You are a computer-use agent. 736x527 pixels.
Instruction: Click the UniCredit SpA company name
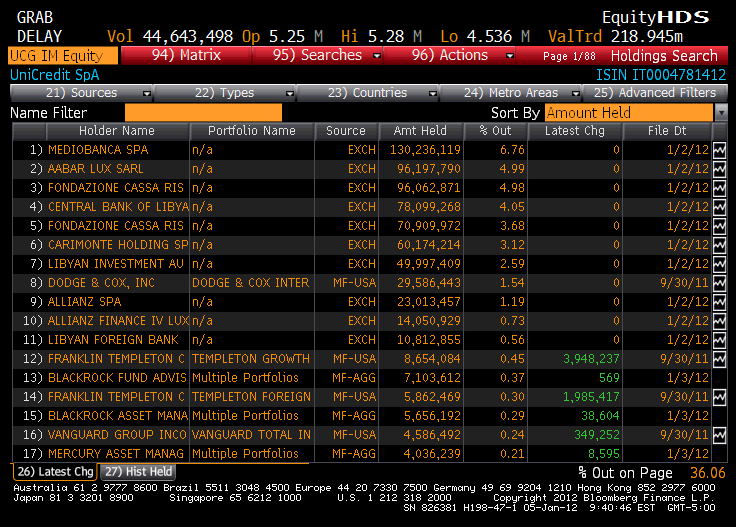pyautogui.click(x=54, y=75)
